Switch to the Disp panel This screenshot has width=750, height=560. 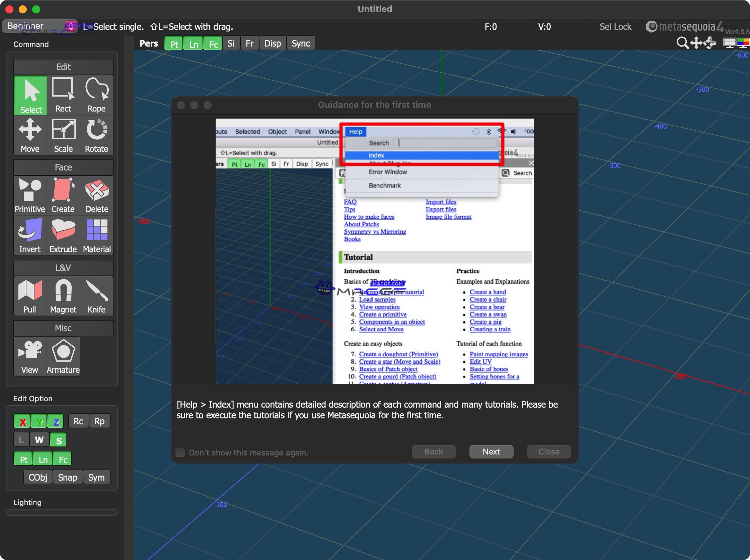click(x=272, y=43)
